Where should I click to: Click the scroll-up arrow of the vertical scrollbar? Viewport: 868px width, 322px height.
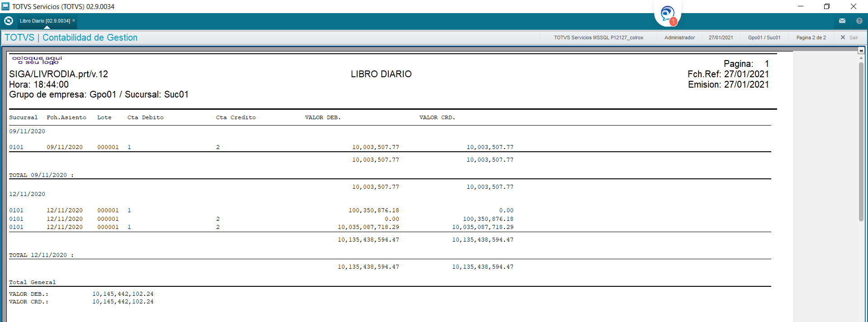click(861, 58)
